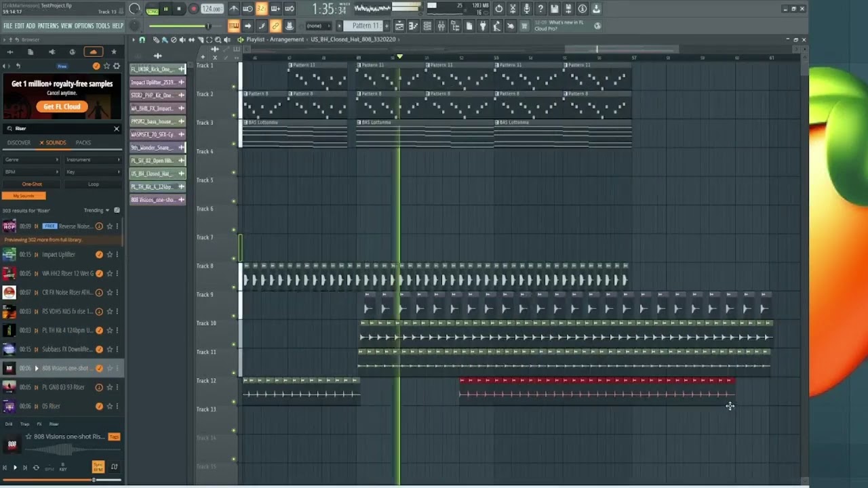Toggle the orange link multilink controllers icon
This screenshot has height=488, width=868.
click(x=275, y=26)
